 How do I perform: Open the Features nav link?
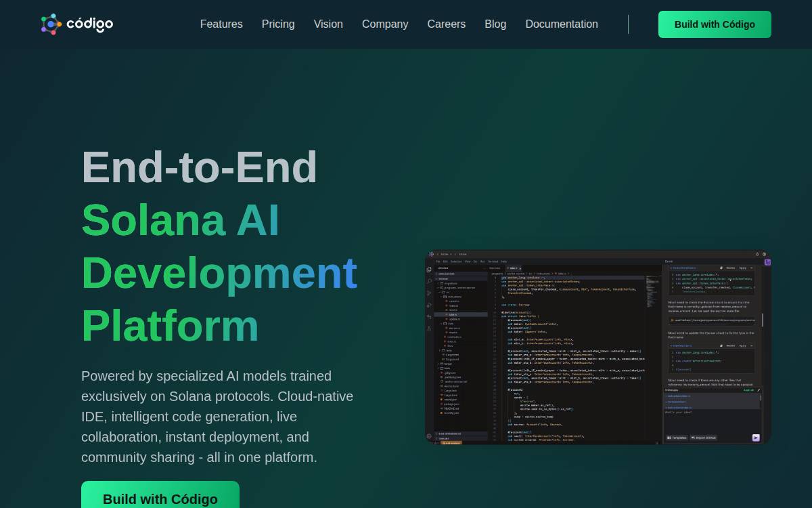tap(221, 24)
